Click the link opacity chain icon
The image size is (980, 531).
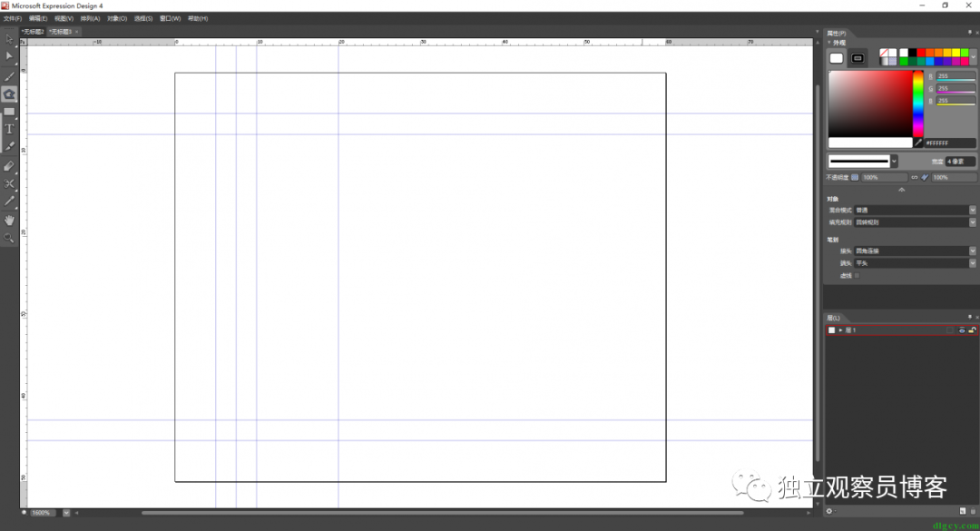(x=915, y=178)
